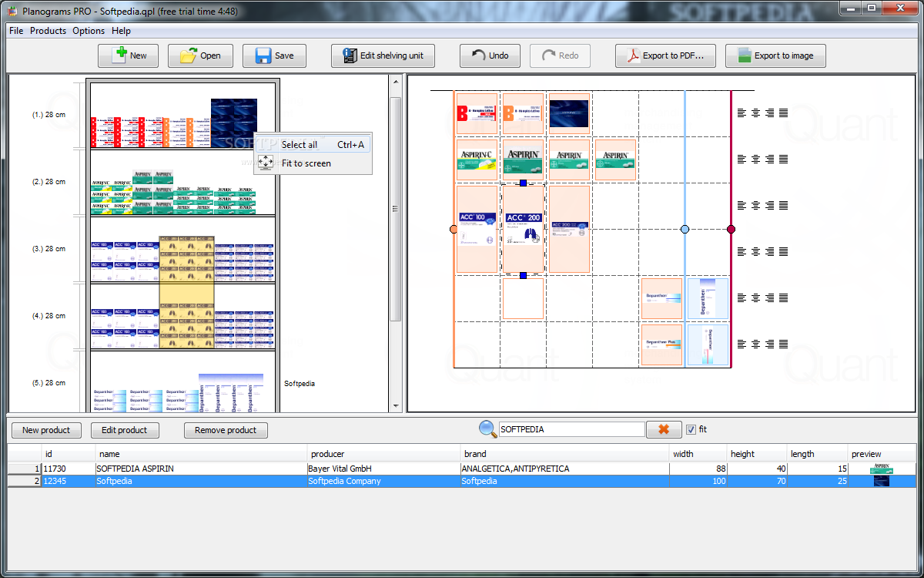924x578 pixels.
Task: Click the magnifier search icon
Action: click(x=488, y=429)
